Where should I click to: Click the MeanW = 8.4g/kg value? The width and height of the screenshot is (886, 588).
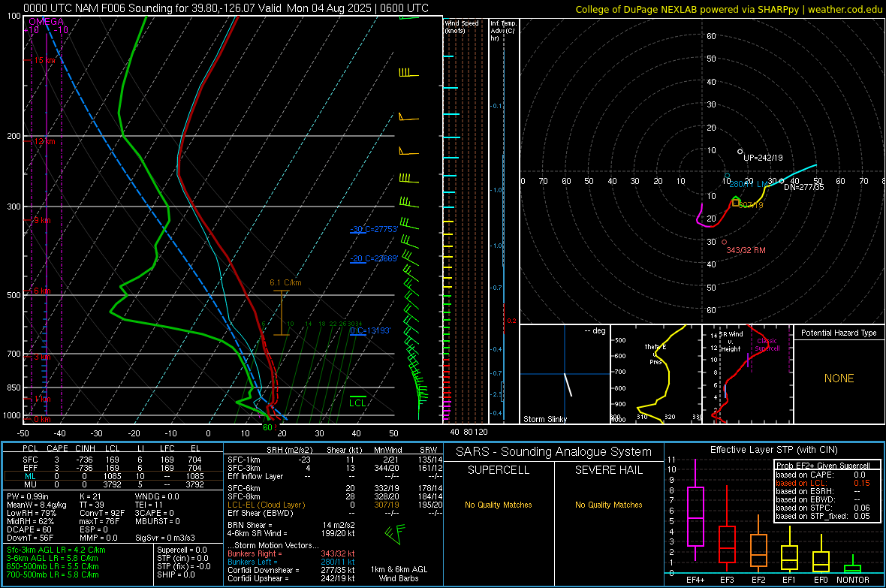click(36, 505)
